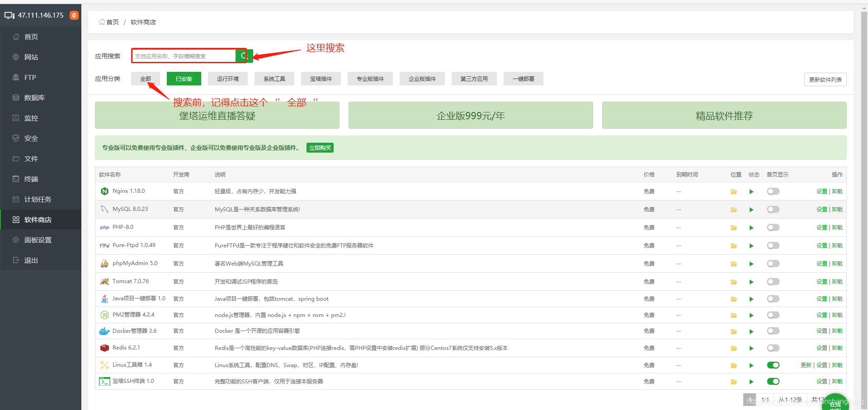The image size is (868, 410).
Task: Enable homepage display for Tomcat 7.0.76
Action: (x=773, y=282)
